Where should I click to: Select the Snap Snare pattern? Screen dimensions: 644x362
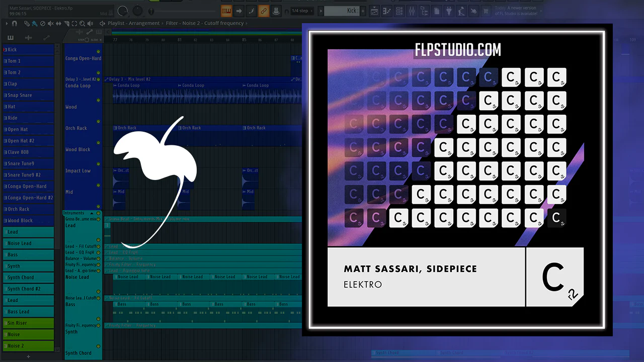(x=28, y=95)
